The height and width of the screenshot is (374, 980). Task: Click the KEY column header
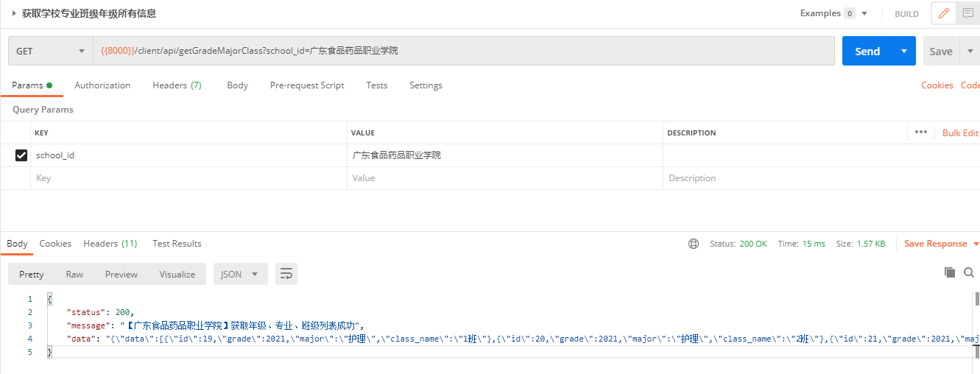click(x=41, y=133)
